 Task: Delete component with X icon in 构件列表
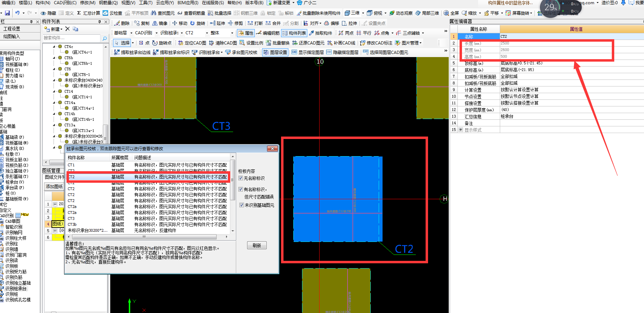pyautogui.click(x=68, y=29)
